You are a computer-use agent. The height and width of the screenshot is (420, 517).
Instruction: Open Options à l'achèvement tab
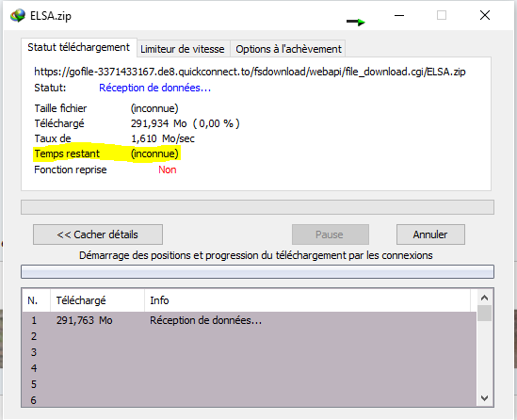[x=288, y=49]
